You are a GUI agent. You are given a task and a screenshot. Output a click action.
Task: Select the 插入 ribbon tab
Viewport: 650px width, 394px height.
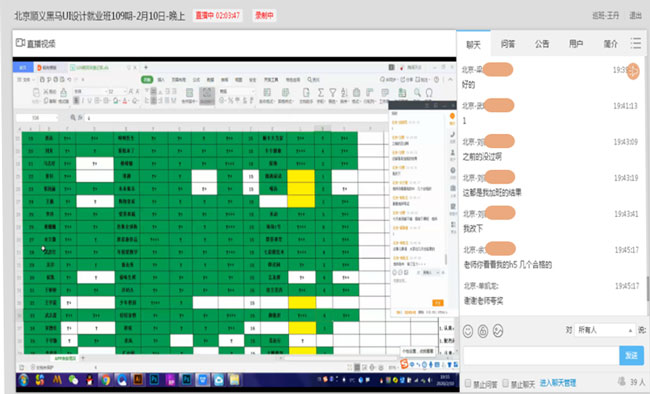[161, 80]
